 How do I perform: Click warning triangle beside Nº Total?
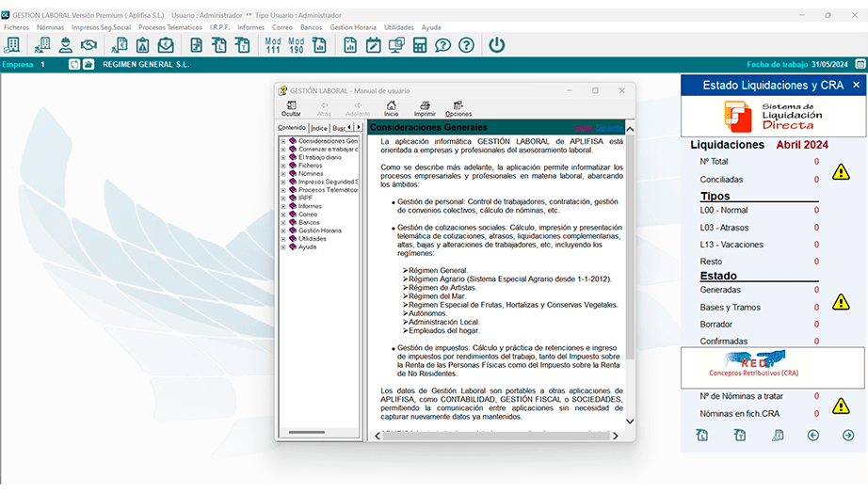click(x=841, y=172)
